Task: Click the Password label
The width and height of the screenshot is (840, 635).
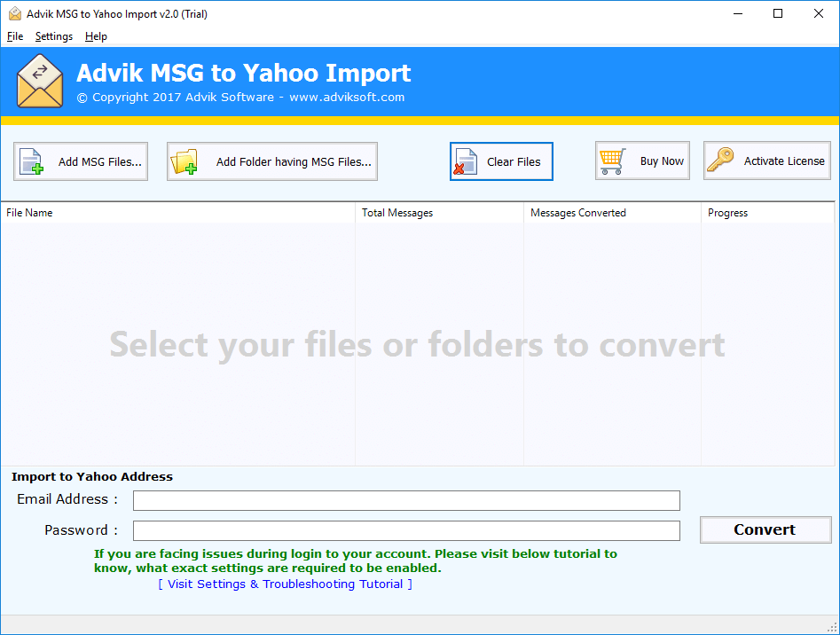Action: (81, 530)
